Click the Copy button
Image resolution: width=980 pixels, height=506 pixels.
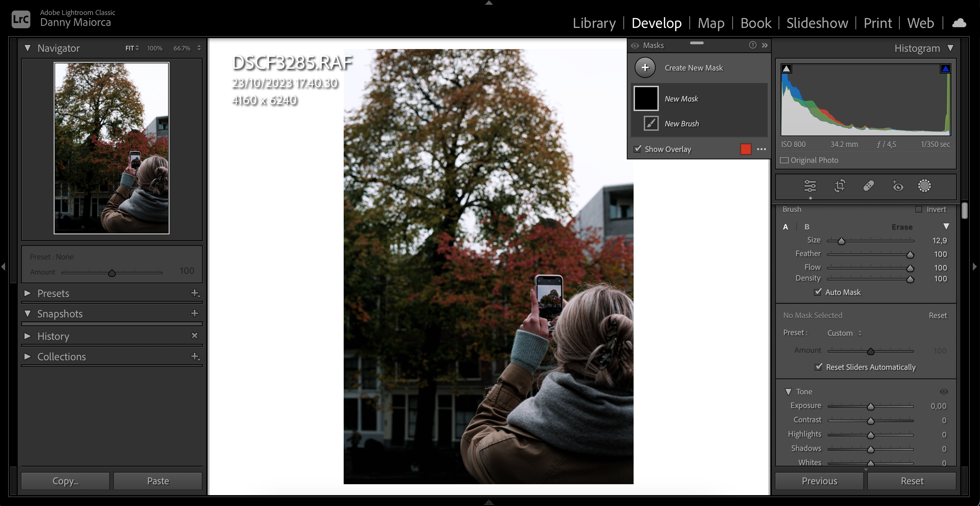(65, 481)
